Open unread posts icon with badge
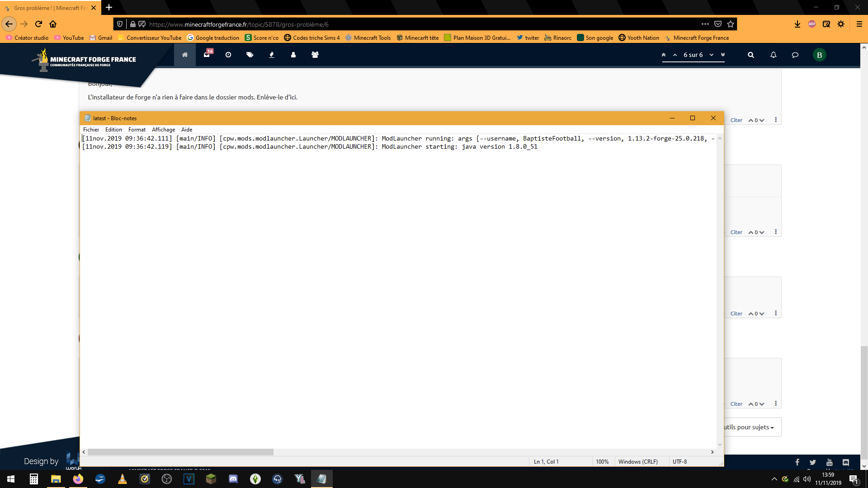868x488 pixels. pos(207,55)
